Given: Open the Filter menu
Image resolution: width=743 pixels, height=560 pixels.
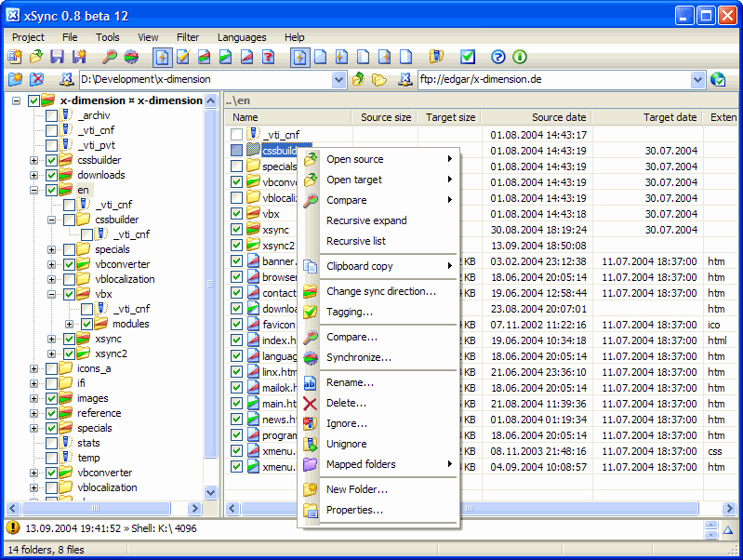Looking at the screenshot, I should [188, 37].
